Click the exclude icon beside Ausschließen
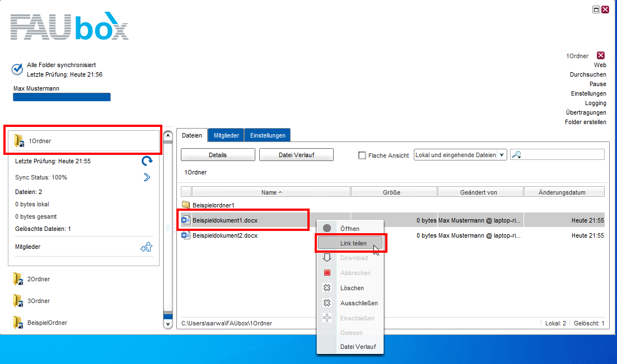617x364 pixels. tap(327, 302)
